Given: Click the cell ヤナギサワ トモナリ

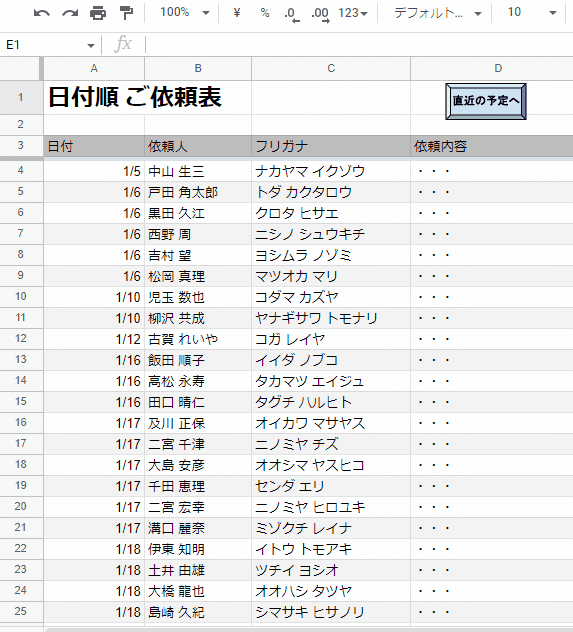Looking at the screenshot, I should (331, 318).
